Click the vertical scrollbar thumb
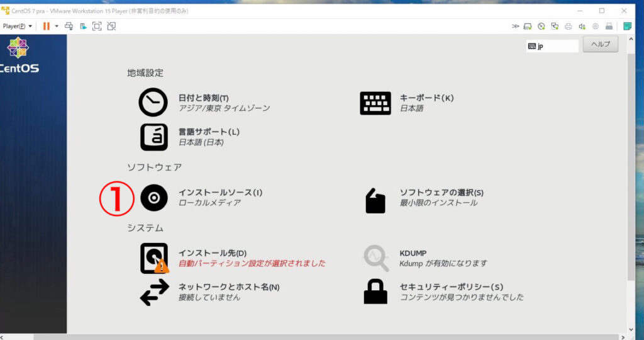The height and width of the screenshot is (340, 644). [631, 166]
